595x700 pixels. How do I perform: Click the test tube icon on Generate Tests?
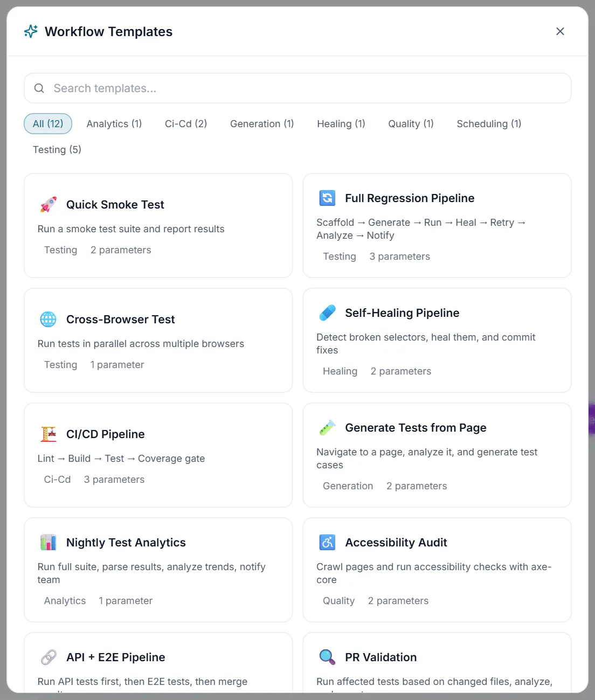click(327, 428)
